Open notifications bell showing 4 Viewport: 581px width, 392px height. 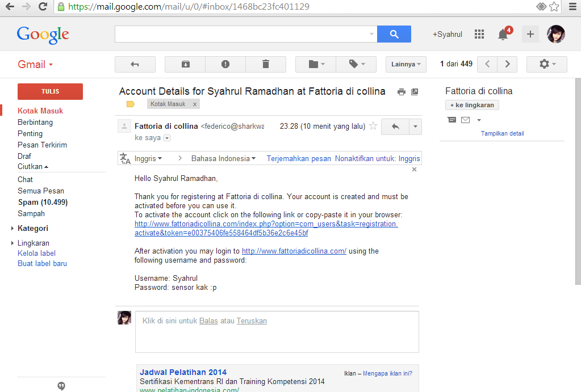503,34
